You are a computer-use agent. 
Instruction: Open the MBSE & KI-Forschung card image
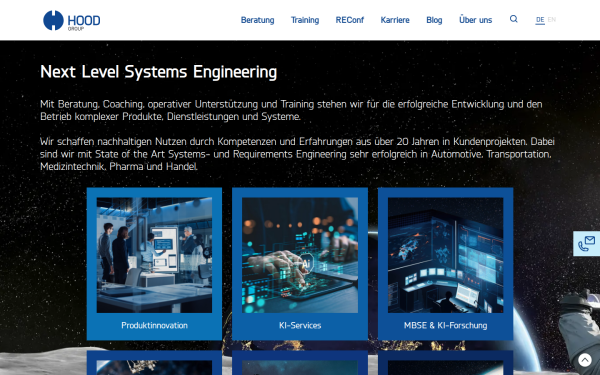(x=445, y=255)
